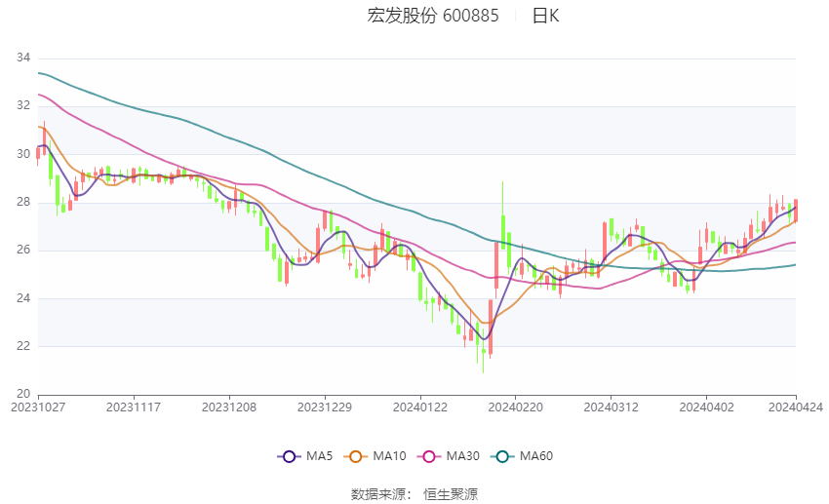
Task: Toggle the MA30 legend series
Action: (x=449, y=456)
